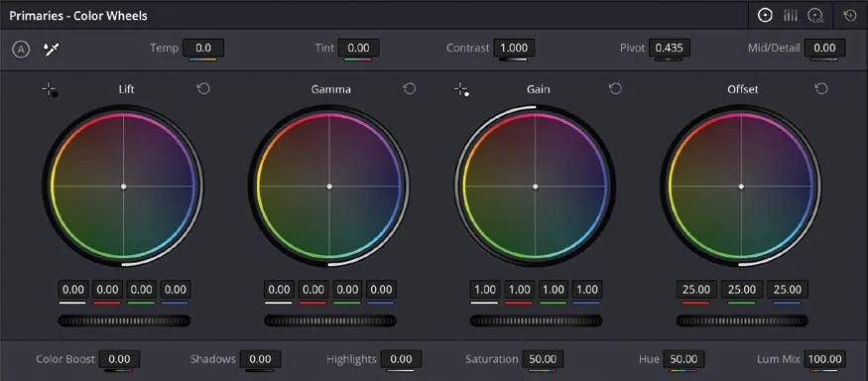Click the Shadows value field

coord(260,359)
